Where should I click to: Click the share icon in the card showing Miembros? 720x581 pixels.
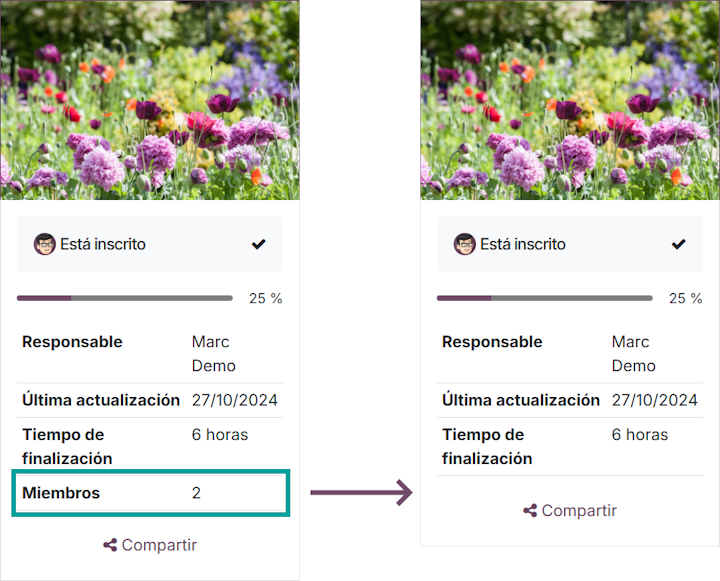pyautogui.click(x=110, y=545)
